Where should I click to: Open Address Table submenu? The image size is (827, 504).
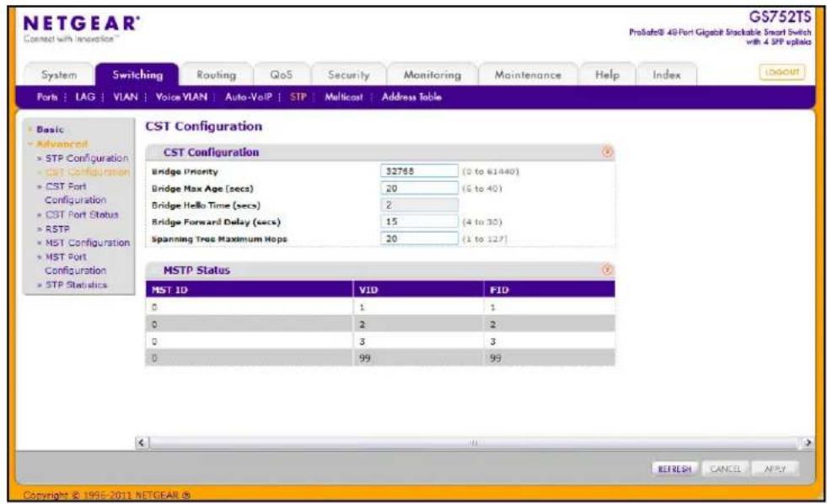411,97
